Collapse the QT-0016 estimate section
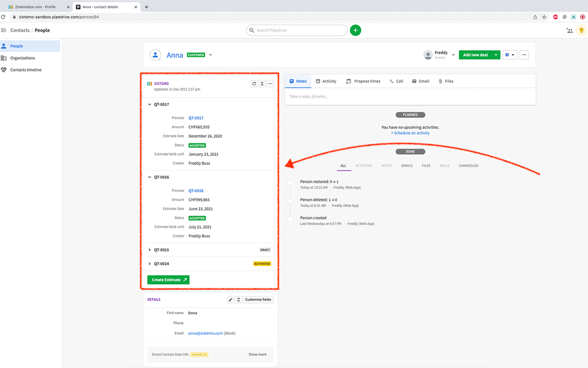The width and height of the screenshot is (588, 368). [x=149, y=177]
